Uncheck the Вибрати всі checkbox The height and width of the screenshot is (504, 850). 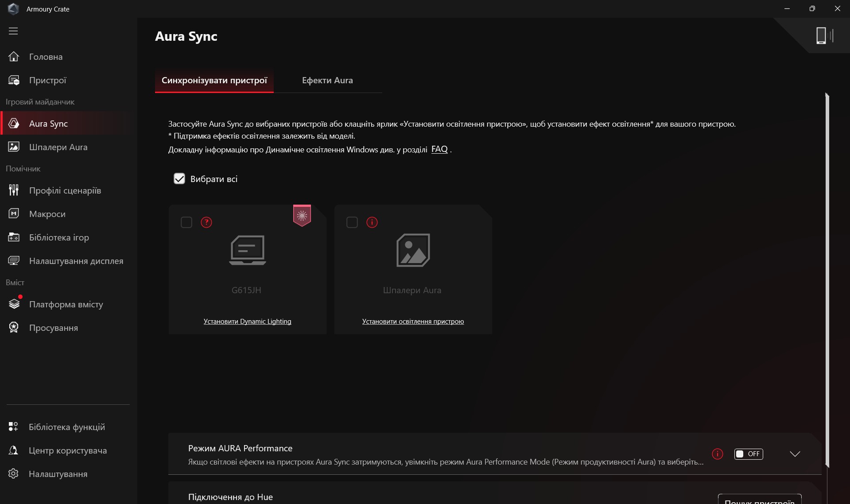tap(179, 179)
